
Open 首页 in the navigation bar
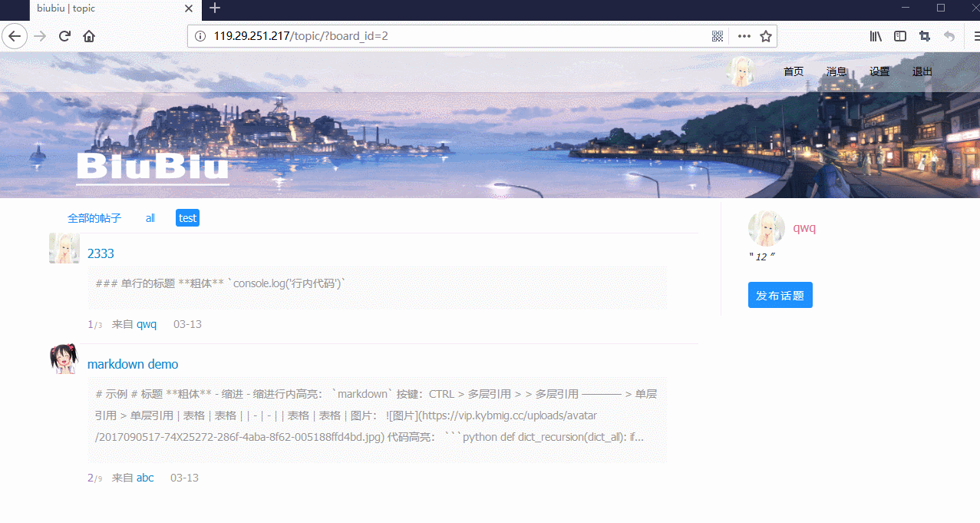[x=794, y=71]
